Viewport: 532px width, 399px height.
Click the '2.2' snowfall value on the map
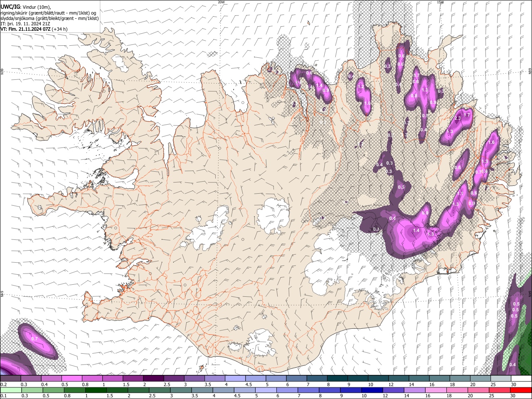click(x=458, y=118)
